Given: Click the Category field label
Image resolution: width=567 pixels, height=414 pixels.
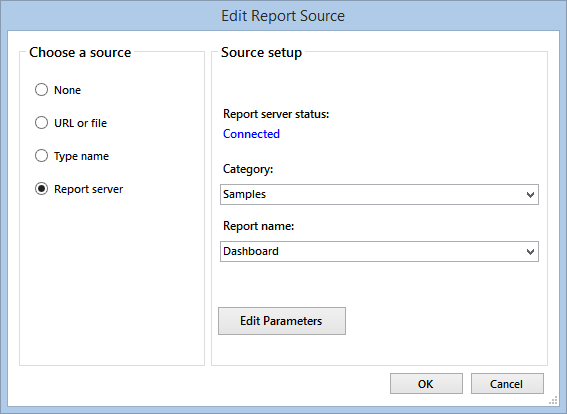Looking at the screenshot, I should point(248,169).
